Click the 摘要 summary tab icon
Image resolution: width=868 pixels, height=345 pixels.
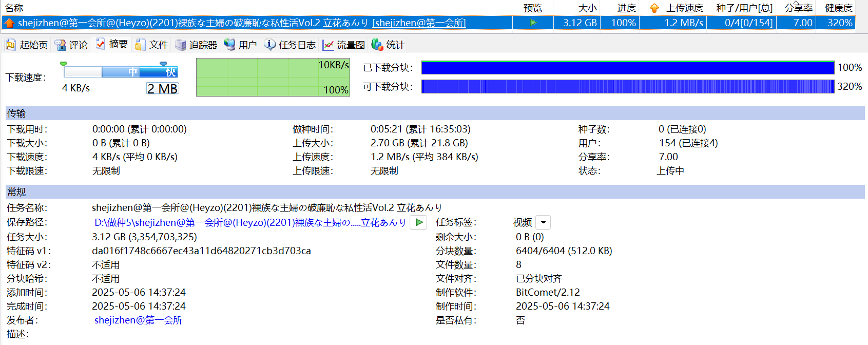(101, 44)
